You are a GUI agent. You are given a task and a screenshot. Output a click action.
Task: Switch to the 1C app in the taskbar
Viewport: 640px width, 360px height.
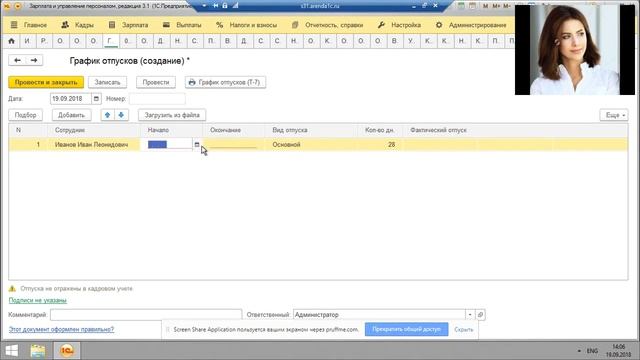click(67, 351)
